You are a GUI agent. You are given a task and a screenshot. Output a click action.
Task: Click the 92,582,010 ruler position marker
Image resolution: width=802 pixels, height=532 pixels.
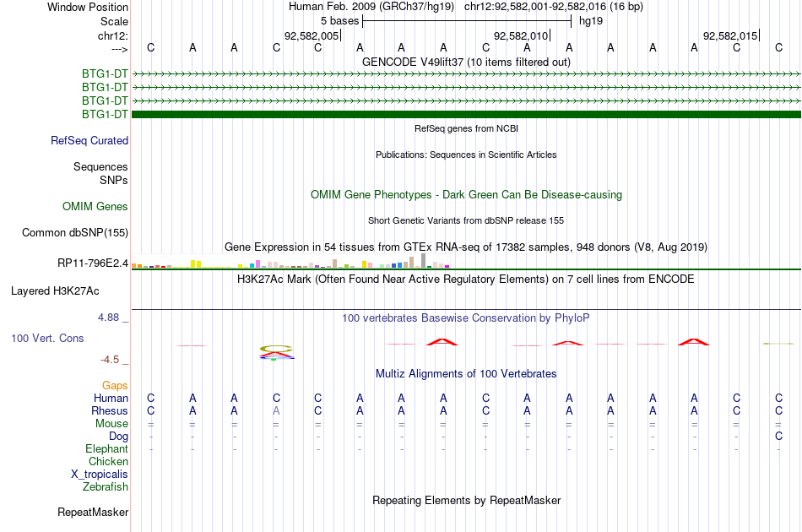pyautogui.click(x=521, y=35)
